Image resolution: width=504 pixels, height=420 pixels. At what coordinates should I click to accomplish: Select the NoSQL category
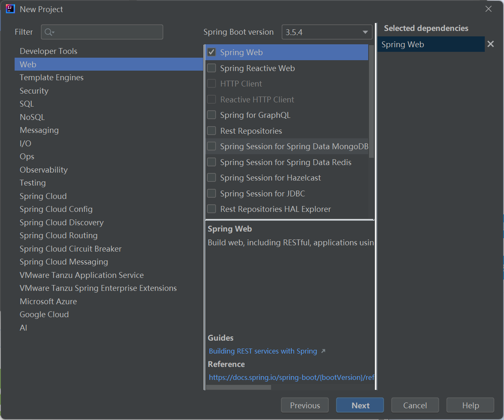point(109,117)
